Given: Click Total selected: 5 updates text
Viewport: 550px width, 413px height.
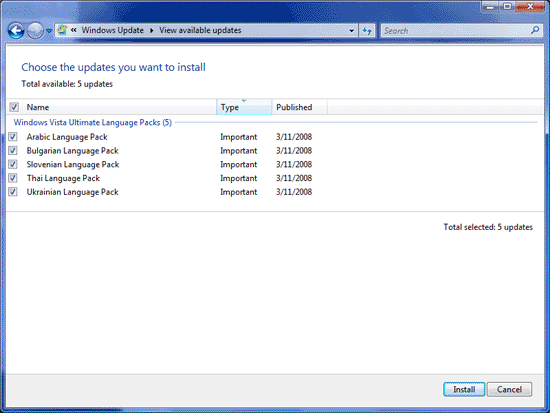Looking at the screenshot, I should (x=488, y=227).
